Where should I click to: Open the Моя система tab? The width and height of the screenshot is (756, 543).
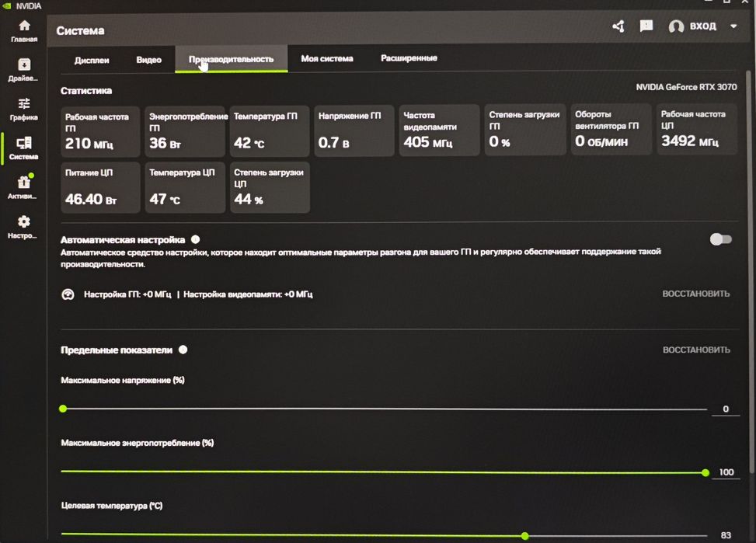(327, 58)
